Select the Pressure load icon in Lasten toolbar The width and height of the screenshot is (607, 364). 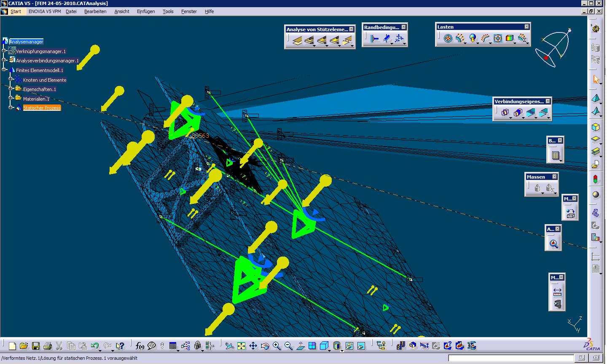[448, 38]
